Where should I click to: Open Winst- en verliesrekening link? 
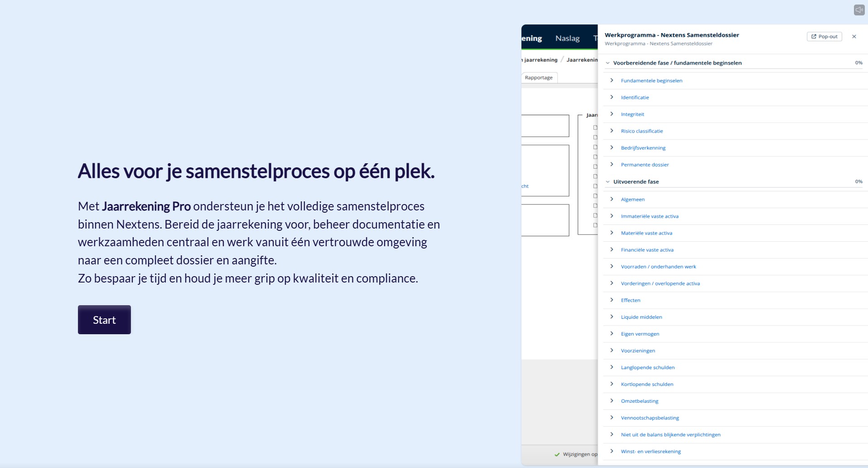click(x=651, y=451)
